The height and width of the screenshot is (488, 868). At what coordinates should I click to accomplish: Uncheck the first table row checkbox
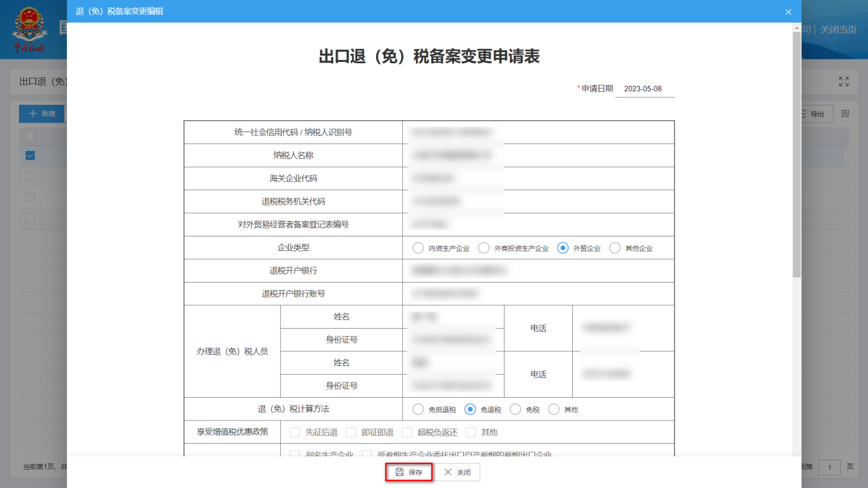[30, 154]
